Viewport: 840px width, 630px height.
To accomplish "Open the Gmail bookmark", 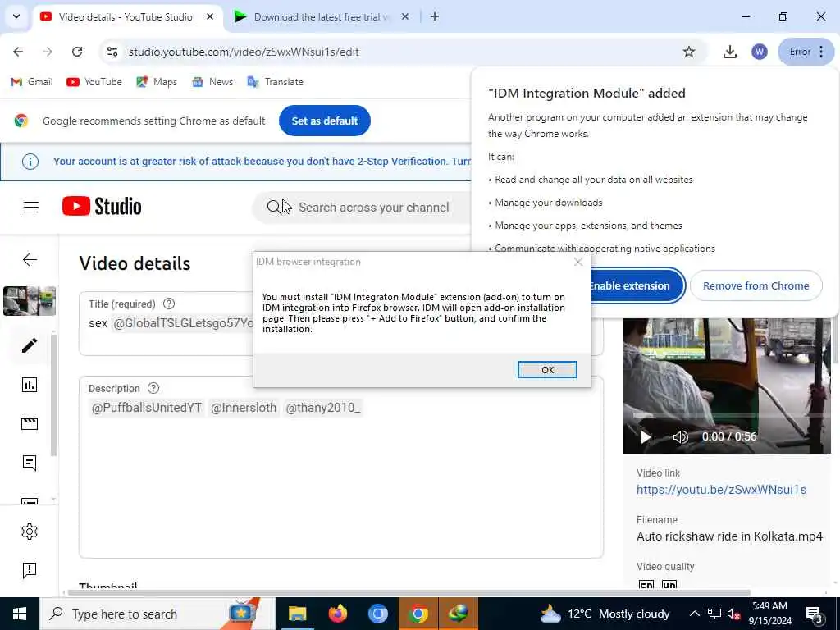I will [32, 82].
